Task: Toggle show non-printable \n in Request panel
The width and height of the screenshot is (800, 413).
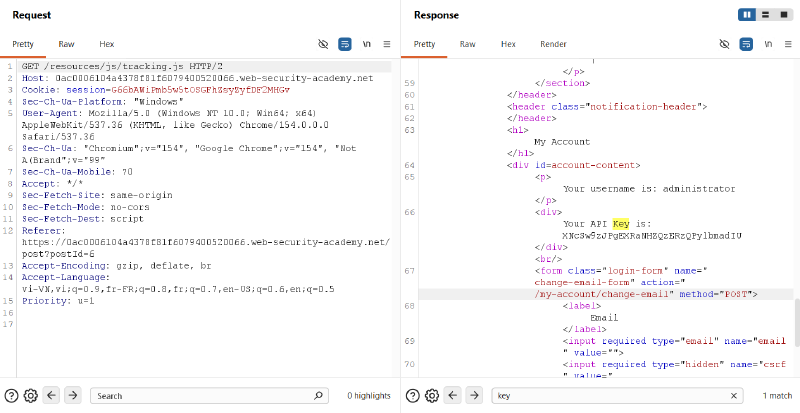Action: point(366,44)
